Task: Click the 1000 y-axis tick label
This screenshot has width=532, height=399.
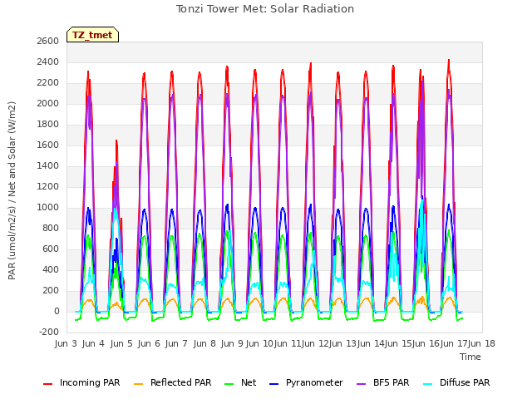Action: pyautogui.click(x=48, y=207)
